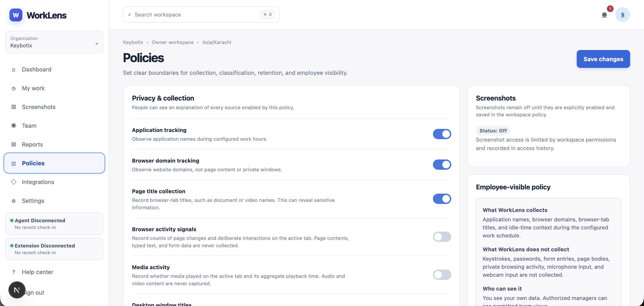
Task: Go to Settings
Action: pos(54,201)
